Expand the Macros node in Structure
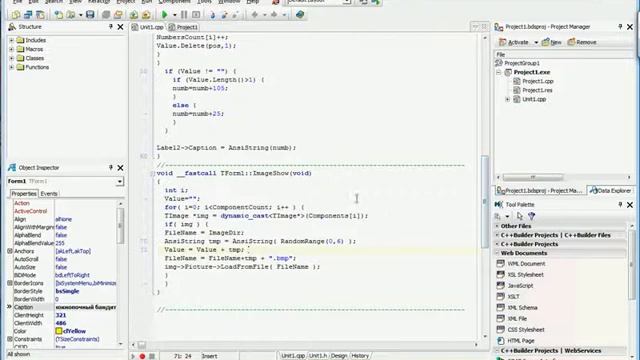This screenshot has width=640, height=360. click(11, 49)
